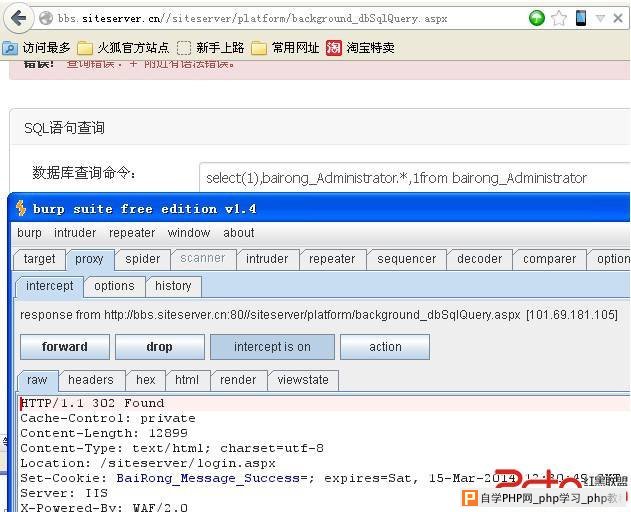The height and width of the screenshot is (512, 631).
Task: Click the mobile phone icon in address bar
Action: (x=580, y=18)
